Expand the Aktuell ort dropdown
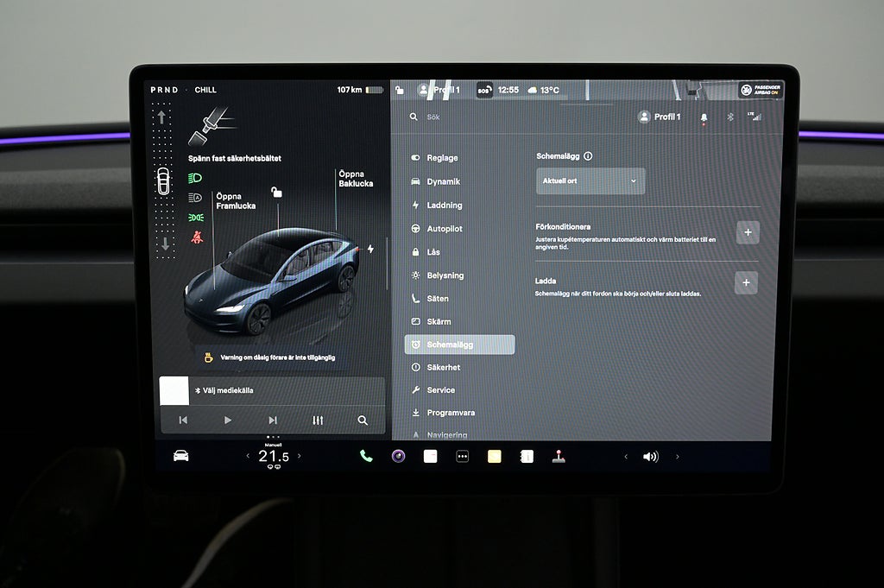884x588 pixels. pos(590,181)
